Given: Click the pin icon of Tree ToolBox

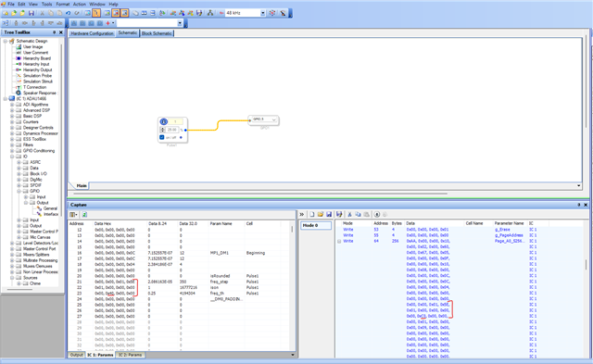Looking at the screenshot, I should click(x=54, y=32).
